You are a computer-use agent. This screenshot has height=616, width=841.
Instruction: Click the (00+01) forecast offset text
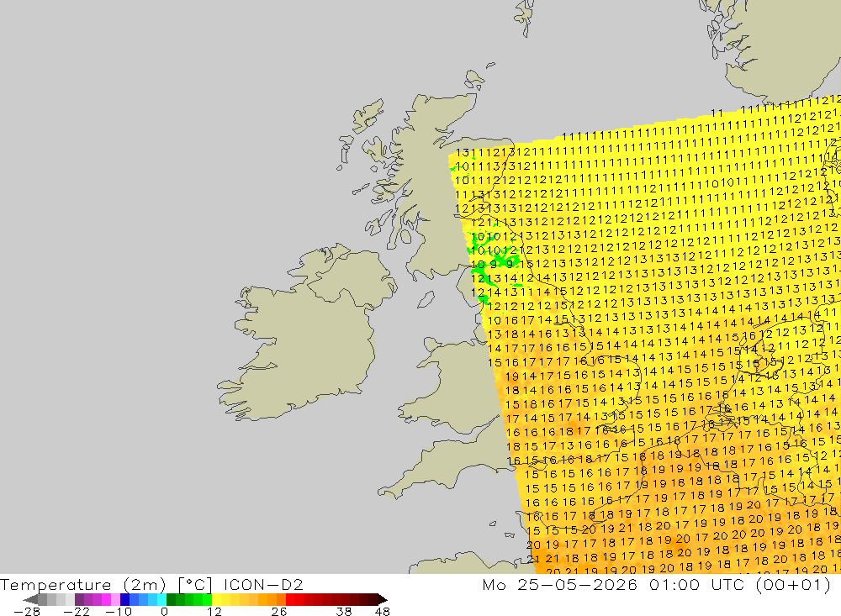point(793,584)
